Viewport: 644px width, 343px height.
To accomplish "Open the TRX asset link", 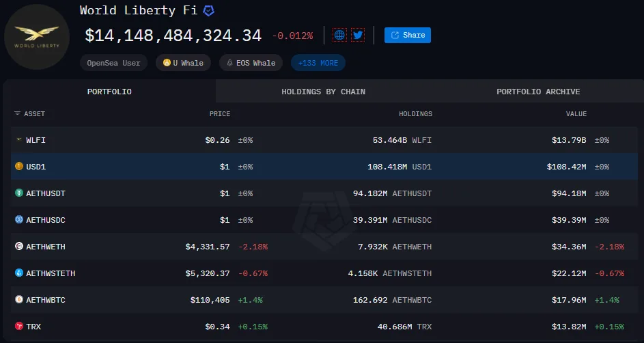I will click(x=33, y=327).
